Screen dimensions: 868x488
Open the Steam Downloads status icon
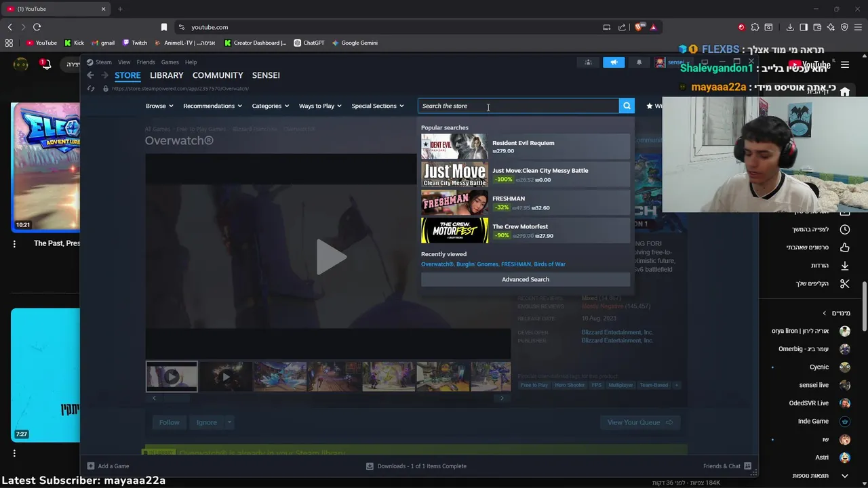tap(370, 466)
